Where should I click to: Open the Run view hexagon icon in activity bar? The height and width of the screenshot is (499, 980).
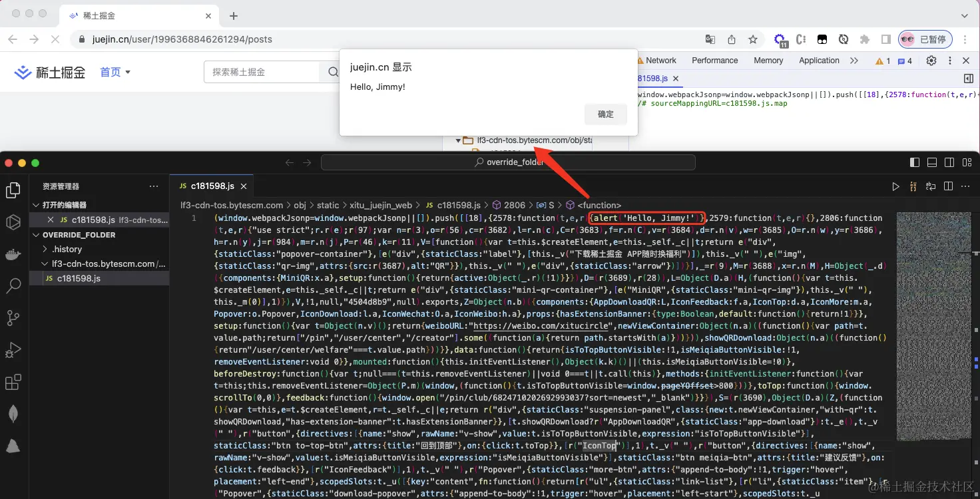[x=13, y=222]
